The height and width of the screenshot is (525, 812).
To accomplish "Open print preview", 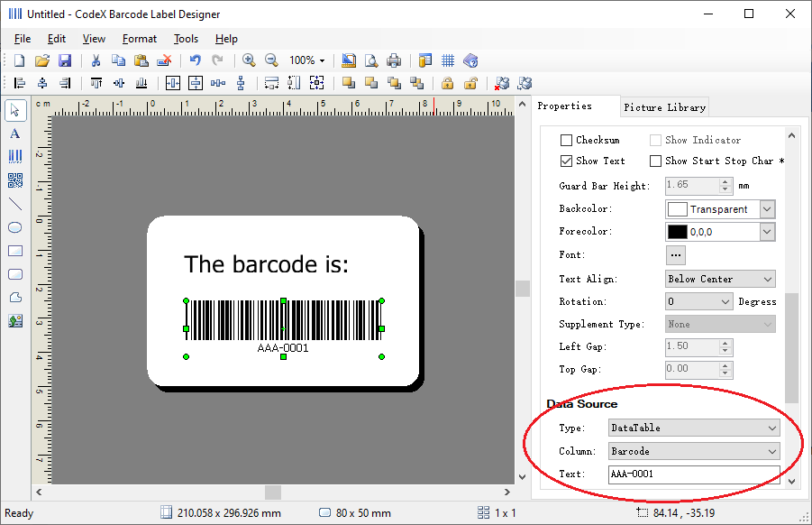I will [371, 60].
